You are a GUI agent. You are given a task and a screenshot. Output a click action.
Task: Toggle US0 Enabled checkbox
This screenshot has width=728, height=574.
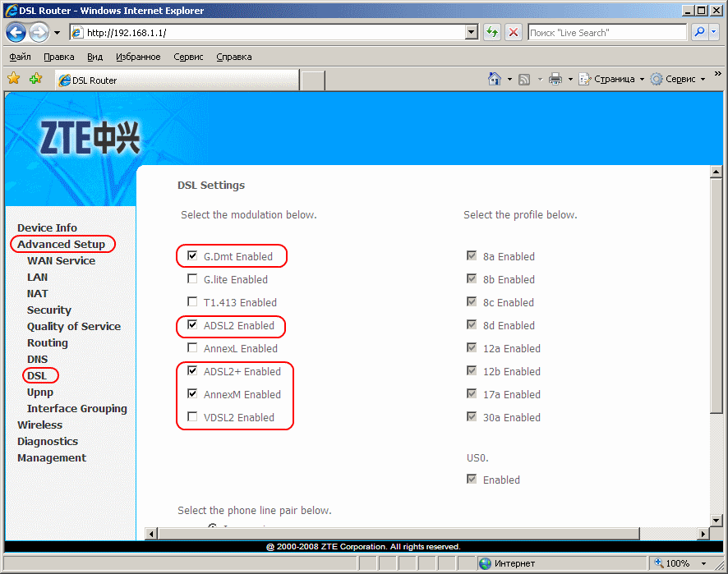472,479
